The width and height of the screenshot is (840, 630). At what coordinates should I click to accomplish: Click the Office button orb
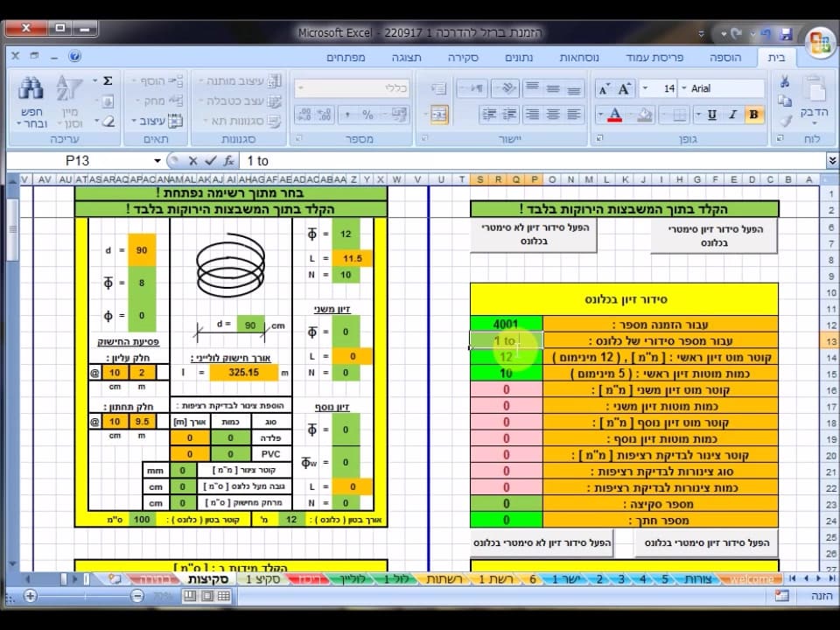(820, 41)
